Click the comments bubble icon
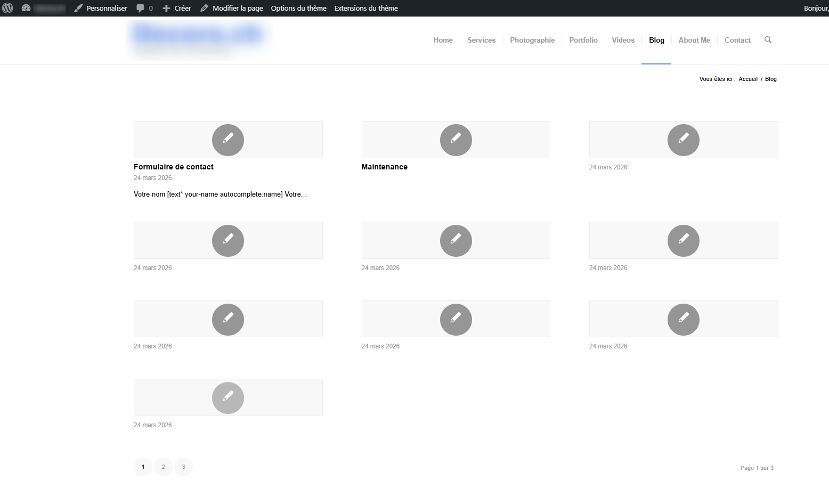Viewport: 829px width, 504px height. tap(141, 8)
